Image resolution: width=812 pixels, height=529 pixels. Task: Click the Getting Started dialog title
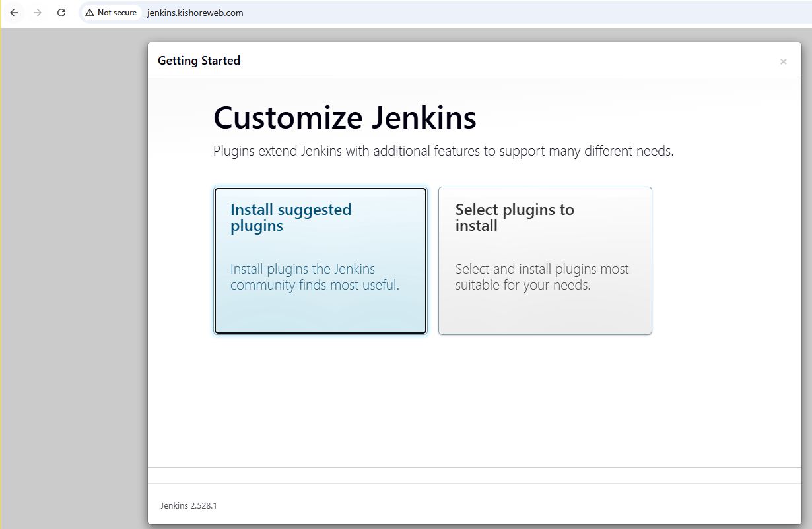pos(199,61)
